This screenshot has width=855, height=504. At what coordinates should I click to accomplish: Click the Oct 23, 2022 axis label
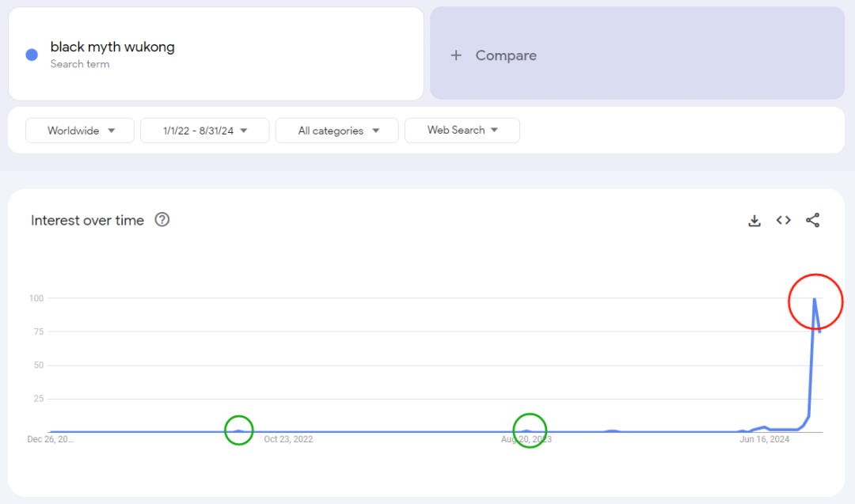coord(288,439)
